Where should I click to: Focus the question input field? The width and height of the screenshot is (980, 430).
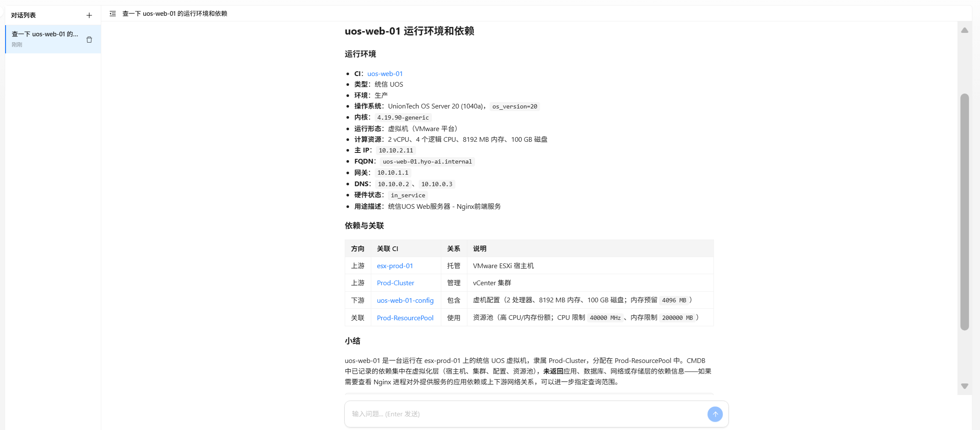[x=525, y=414]
